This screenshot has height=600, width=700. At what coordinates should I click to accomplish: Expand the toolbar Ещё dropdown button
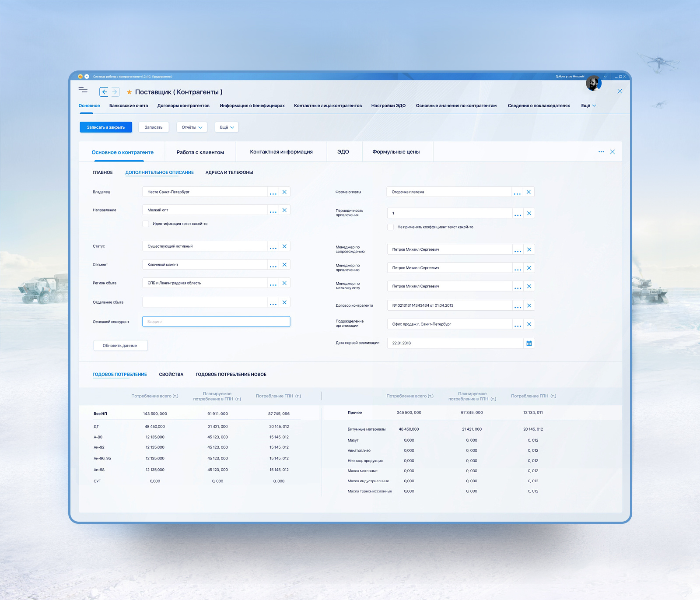pos(227,127)
